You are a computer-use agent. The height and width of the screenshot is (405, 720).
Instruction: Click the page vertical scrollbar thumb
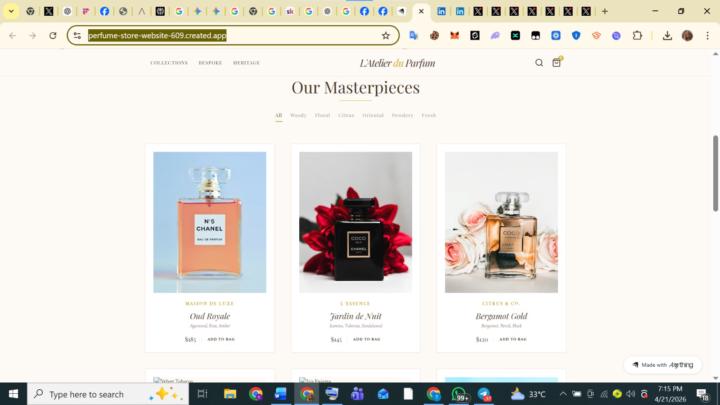tap(715, 174)
